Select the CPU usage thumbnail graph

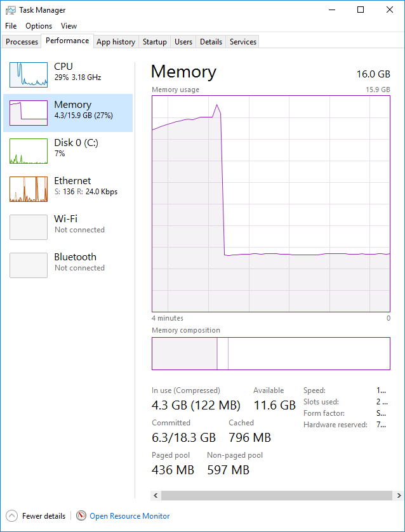[29, 75]
